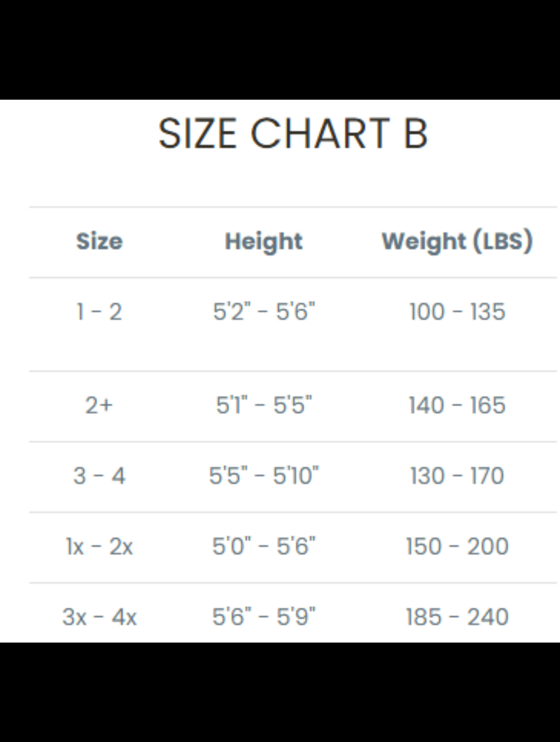Click the weight 150 - 200 cell
Image resolution: width=560 pixels, height=742 pixels.
point(457,547)
